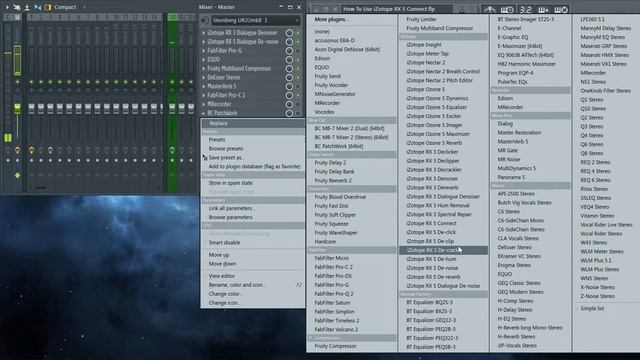The height and width of the screenshot is (360, 640).
Task: Choose Fruity Blood Overdrive entry
Action: coord(340,197)
